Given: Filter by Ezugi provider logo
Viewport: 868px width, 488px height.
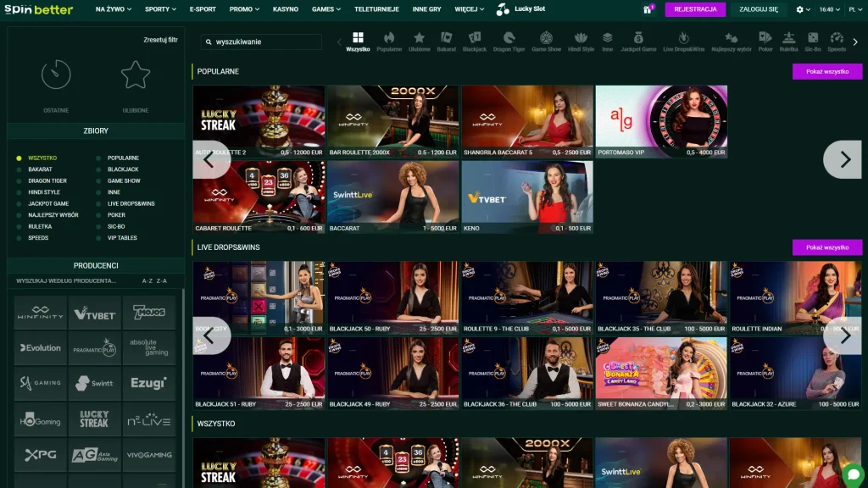Looking at the screenshot, I should 149,384.
